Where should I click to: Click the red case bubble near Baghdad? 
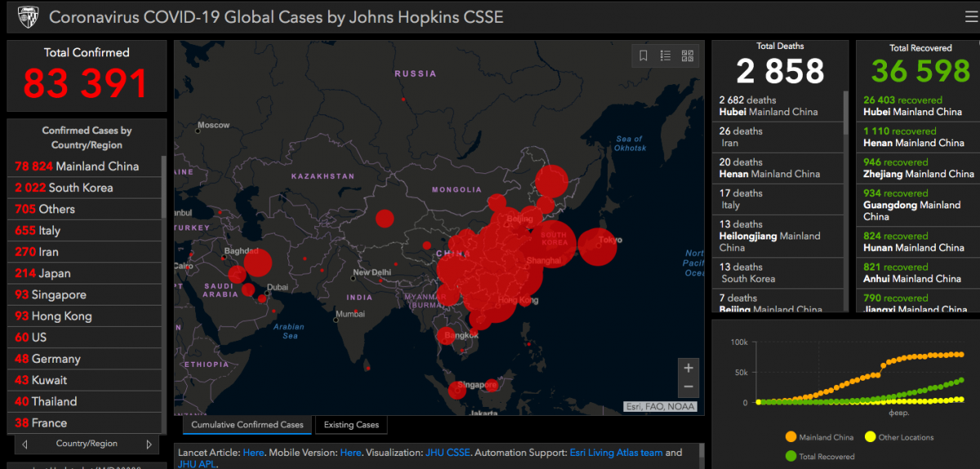tap(256, 263)
